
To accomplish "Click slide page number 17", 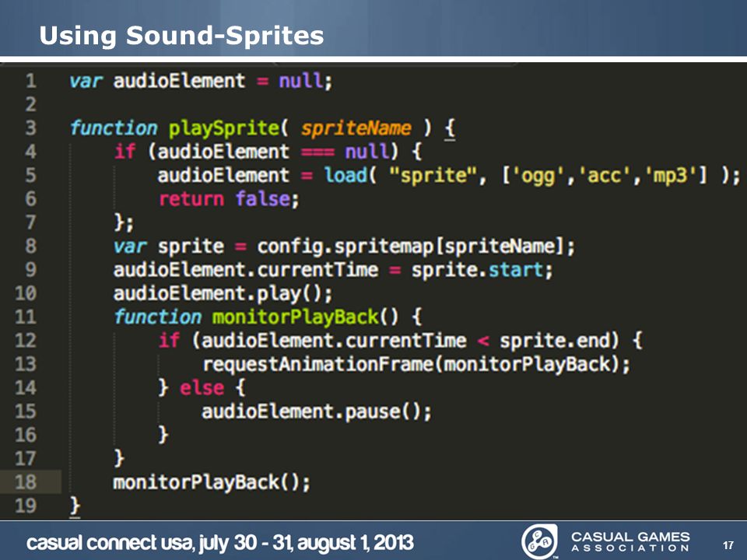I will coord(728,545).
